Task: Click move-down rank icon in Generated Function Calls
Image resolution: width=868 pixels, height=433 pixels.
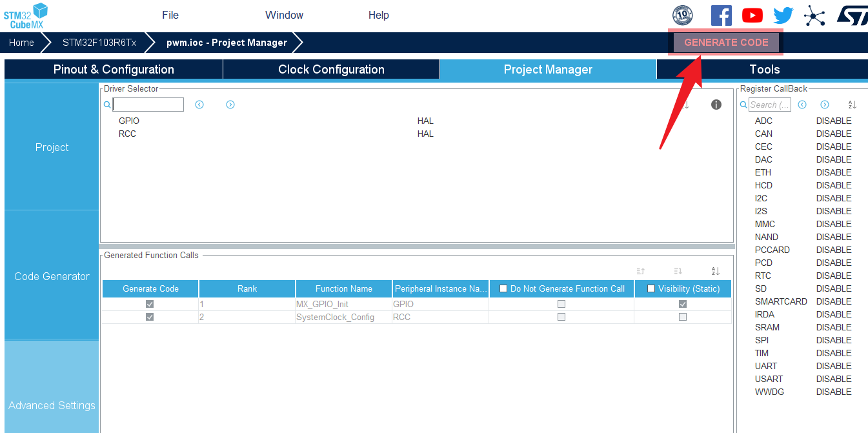Action: coord(678,272)
